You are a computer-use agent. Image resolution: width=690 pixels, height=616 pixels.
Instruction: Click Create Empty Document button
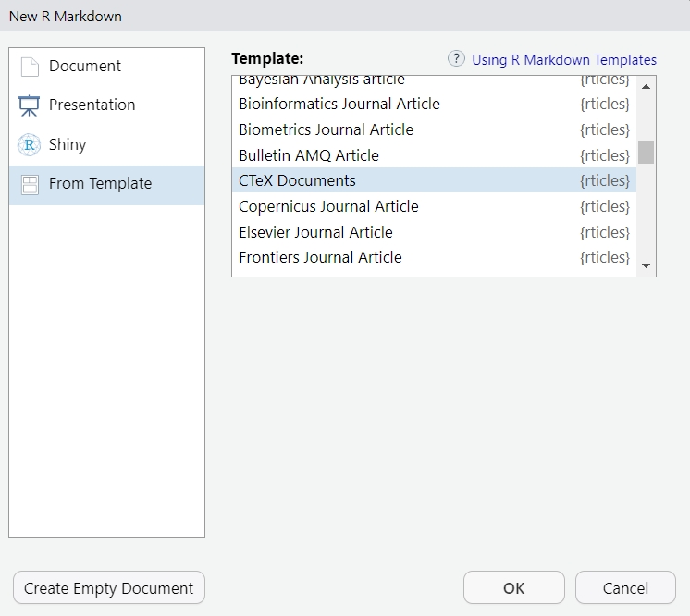[109, 588]
